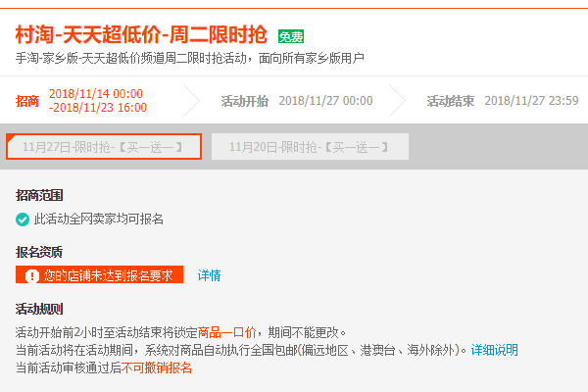Click the 您的店铺未达到报名要求 warning banner
The width and height of the screenshot is (588, 392).
coord(99,274)
